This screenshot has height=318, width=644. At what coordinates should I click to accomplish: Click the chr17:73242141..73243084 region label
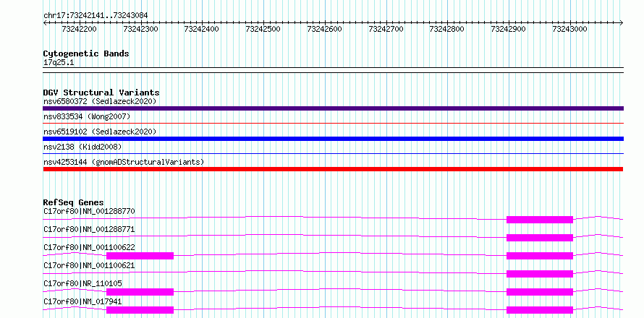pyautogui.click(x=96, y=15)
